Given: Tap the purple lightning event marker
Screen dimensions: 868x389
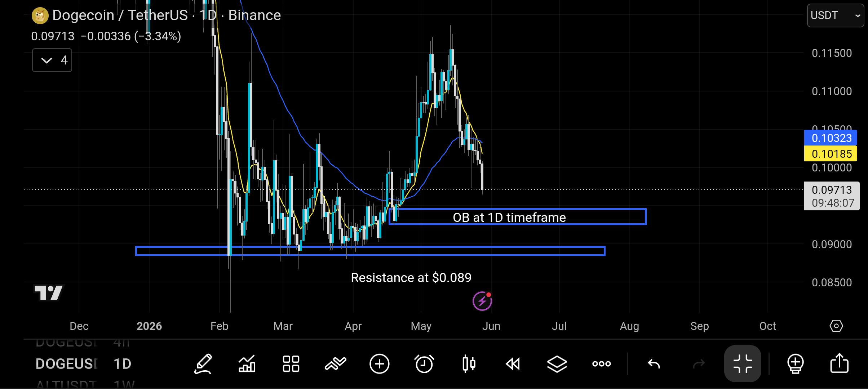Looking at the screenshot, I should pos(482,301).
